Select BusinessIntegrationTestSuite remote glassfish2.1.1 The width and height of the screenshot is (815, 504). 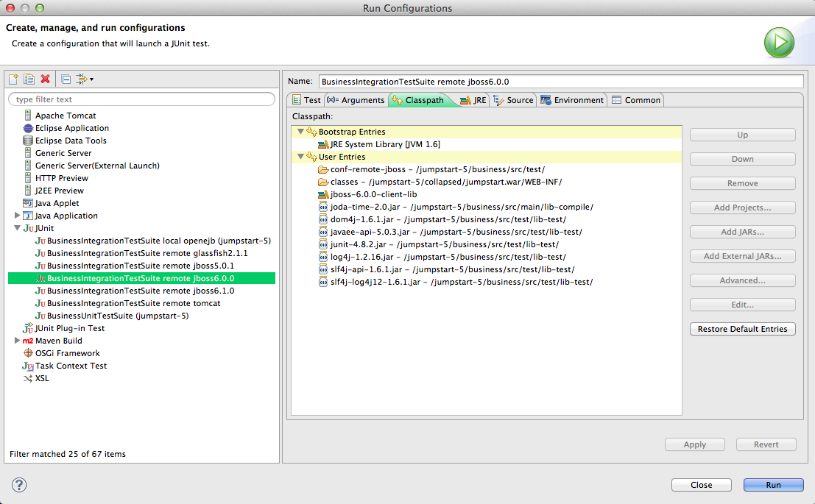coord(141,253)
